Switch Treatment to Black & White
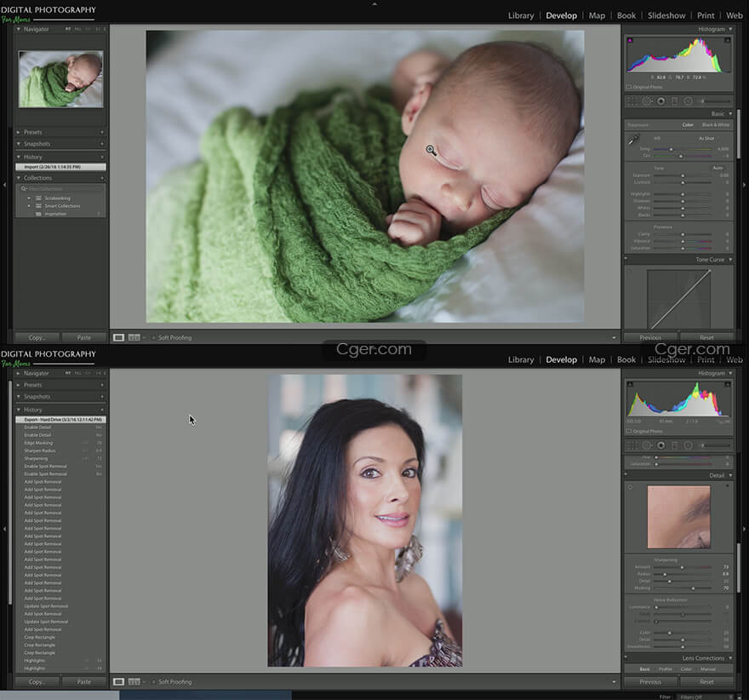 pos(715,125)
